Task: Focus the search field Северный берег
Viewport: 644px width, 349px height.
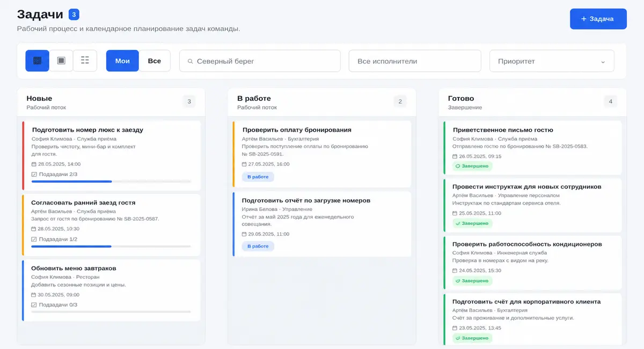Action: 260,61
